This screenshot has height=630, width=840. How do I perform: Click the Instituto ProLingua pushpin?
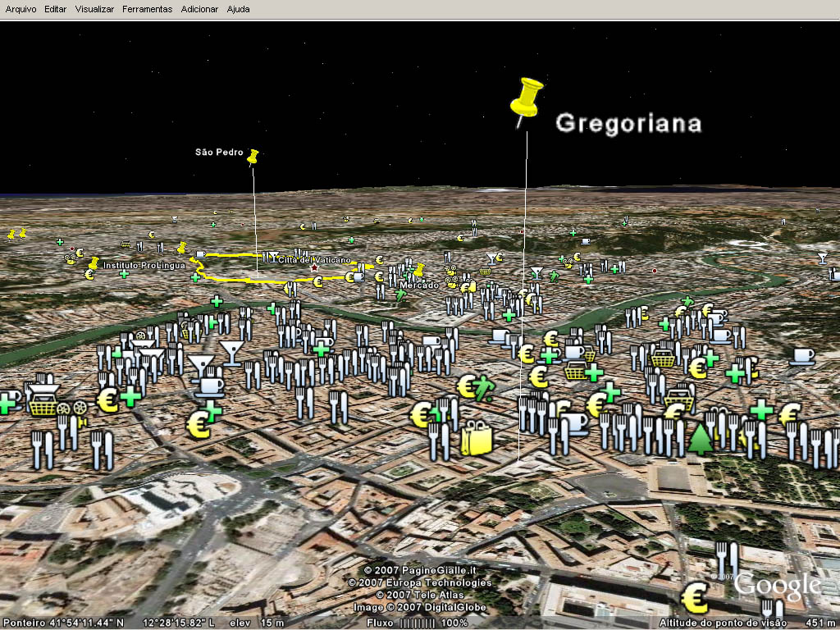pyautogui.click(x=94, y=263)
